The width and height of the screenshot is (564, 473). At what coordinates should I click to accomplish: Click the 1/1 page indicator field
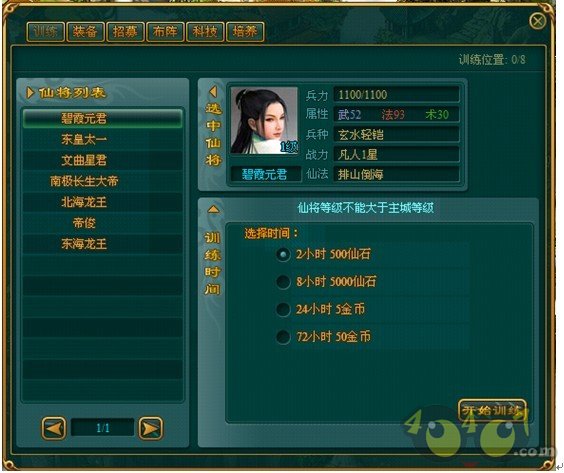point(103,428)
